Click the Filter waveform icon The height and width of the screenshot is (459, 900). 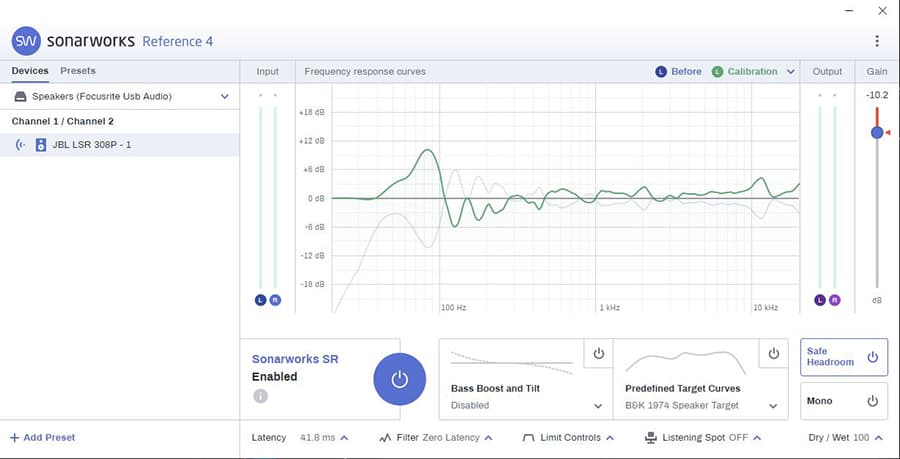[x=385, y=438]
